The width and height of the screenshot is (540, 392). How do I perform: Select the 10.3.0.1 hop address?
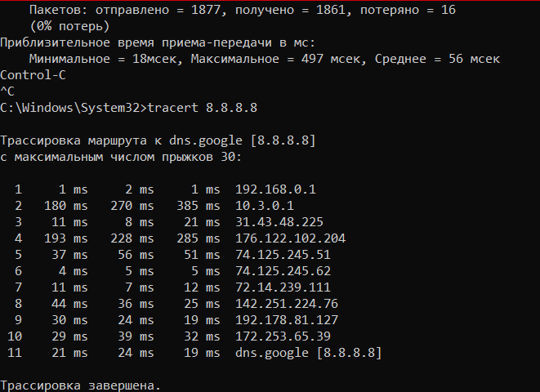(265, 206)
